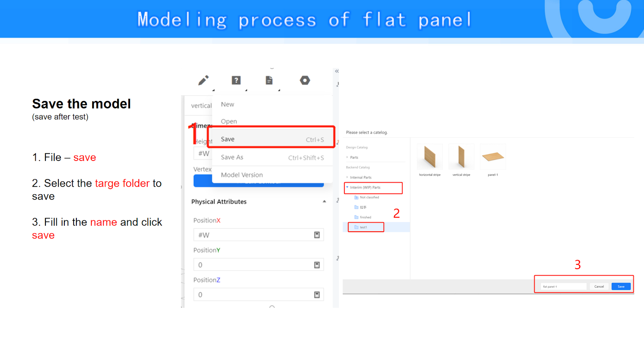Click the flat panel-1 name field

coord(563,286)
